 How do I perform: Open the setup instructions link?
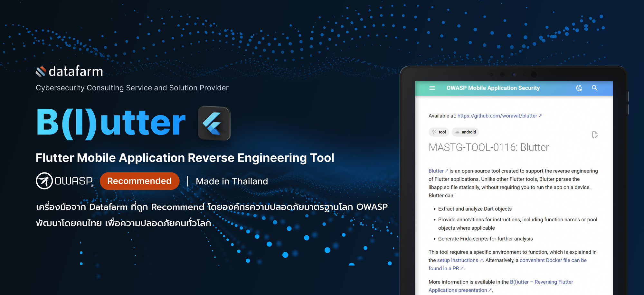click(460, 260)
